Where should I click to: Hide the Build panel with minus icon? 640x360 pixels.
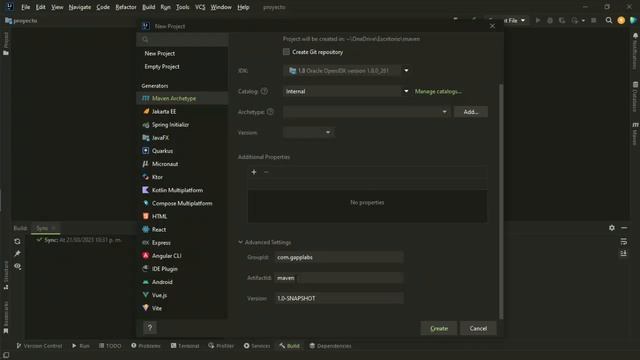tap(624, 228)
